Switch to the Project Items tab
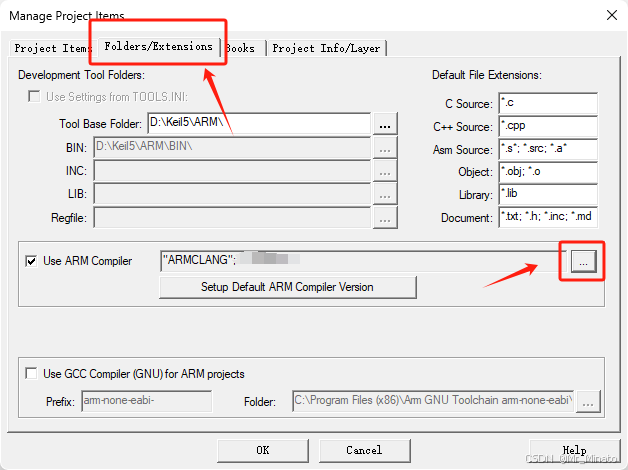 click(51, 48)
